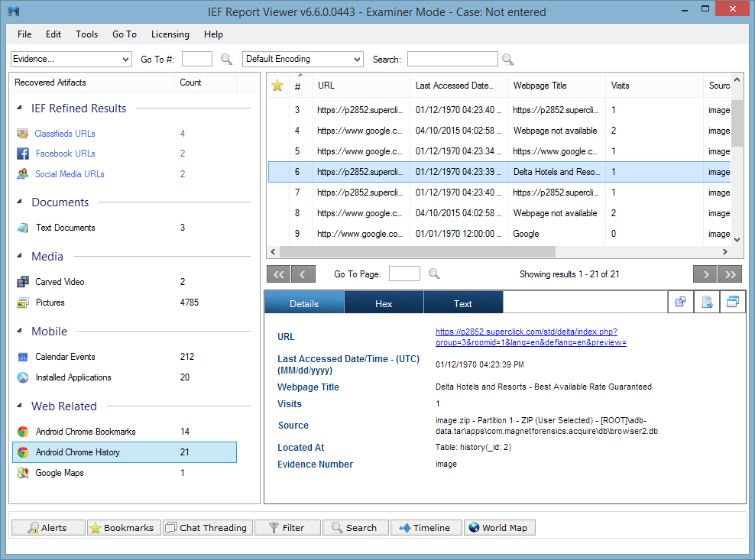Sort by Last Accessed Date column header
Screen dimensions: 755x560
[459, 86]
